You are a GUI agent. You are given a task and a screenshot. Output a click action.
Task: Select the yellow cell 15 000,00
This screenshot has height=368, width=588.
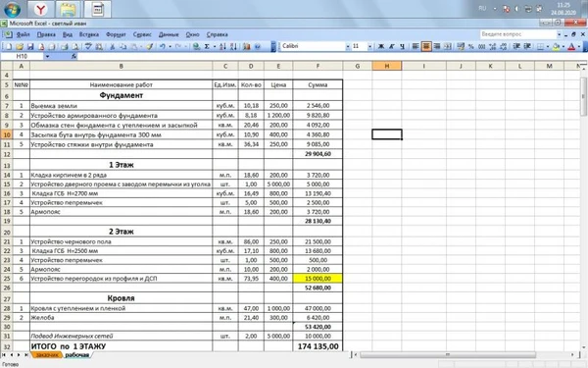tap(318, 279)
